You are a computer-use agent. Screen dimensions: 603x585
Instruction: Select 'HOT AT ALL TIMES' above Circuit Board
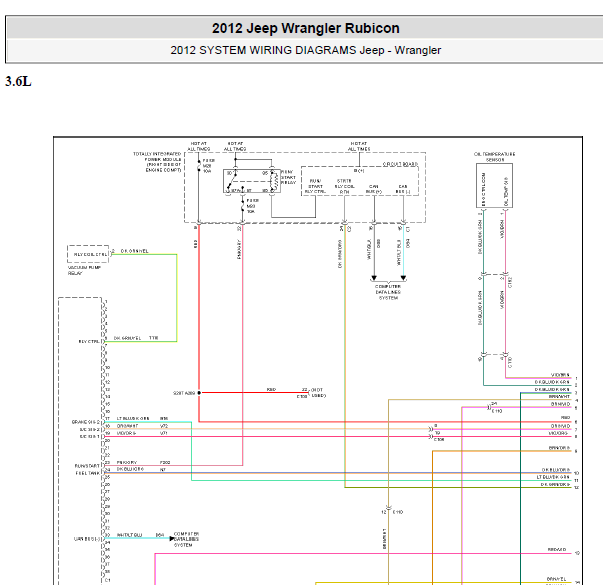(359, 146)
